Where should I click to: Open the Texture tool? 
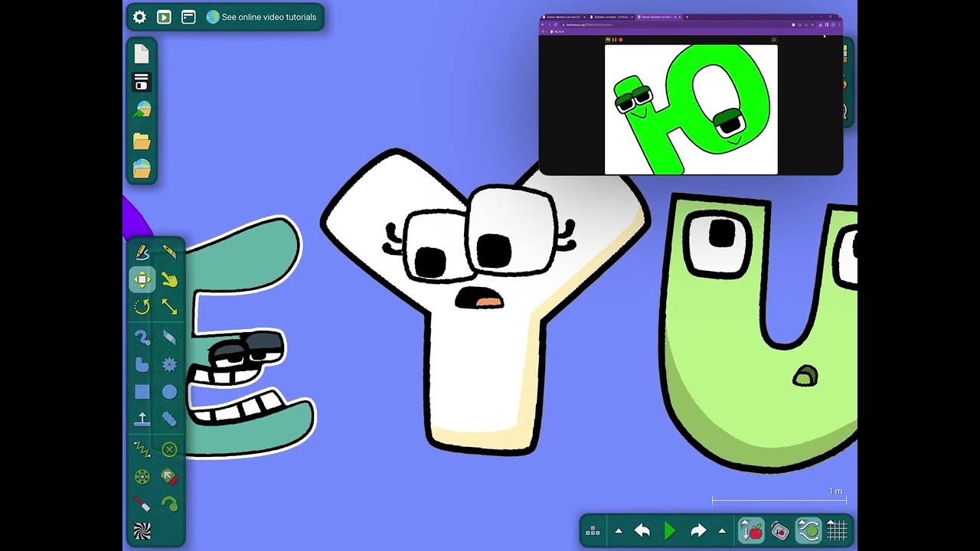(142, 531)
